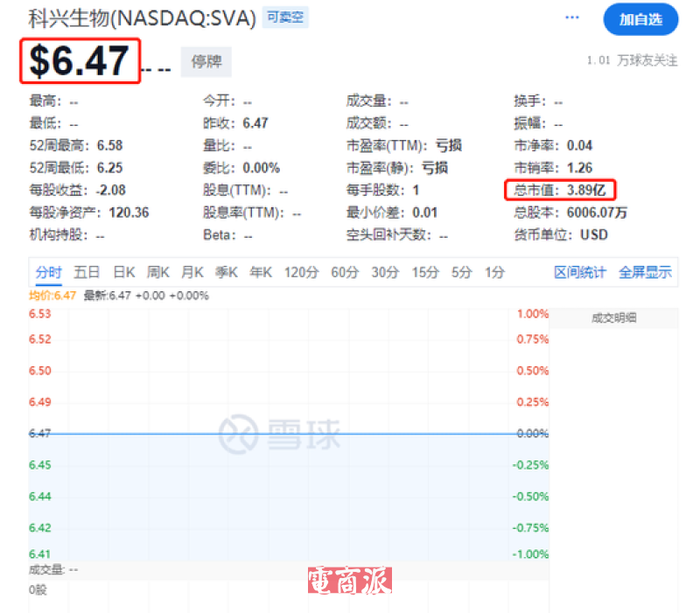700x613 pixels.
Task: Click the 总市值 3.89亿 value
Action: [x=560, y=190]
